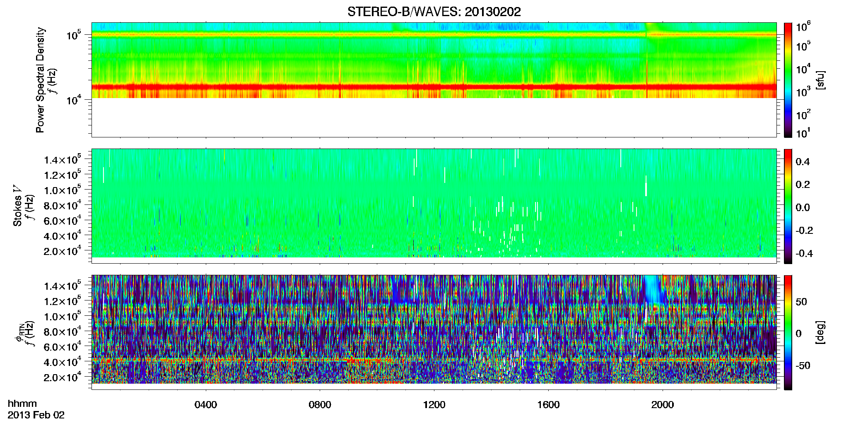Click positive "50" on the degree color bar
This screenshot has height=447, width=868.
(801, 302)
